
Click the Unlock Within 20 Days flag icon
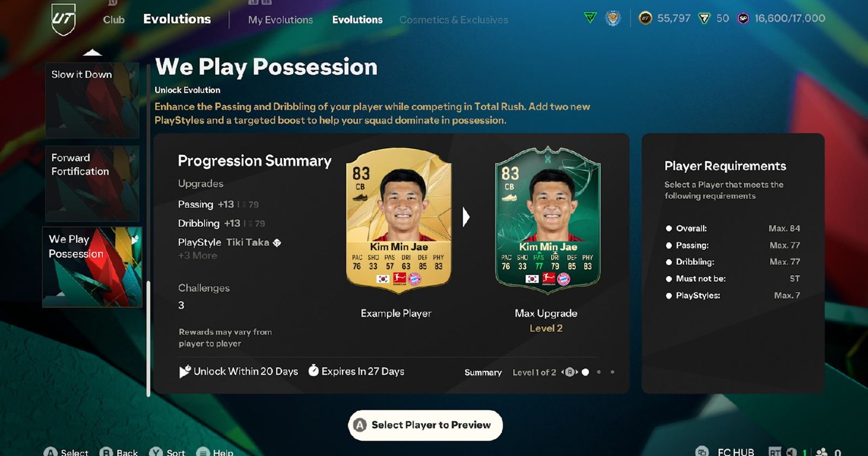point(184,371)
